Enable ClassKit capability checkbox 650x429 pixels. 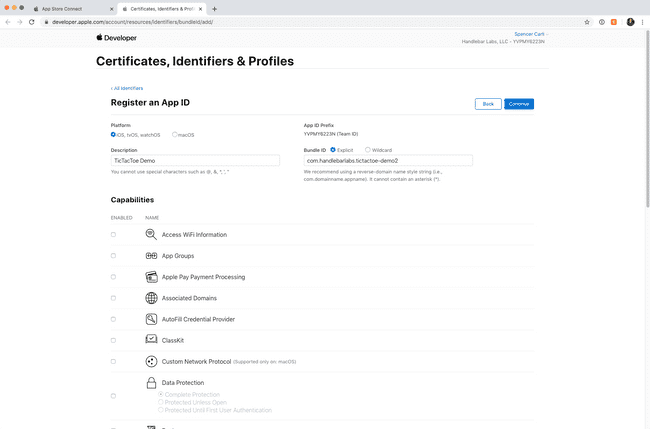[x=113, y=340]
